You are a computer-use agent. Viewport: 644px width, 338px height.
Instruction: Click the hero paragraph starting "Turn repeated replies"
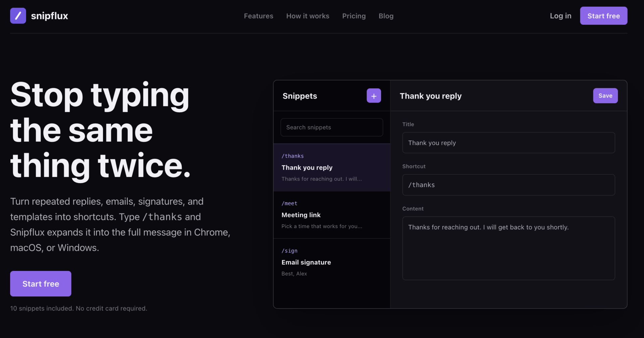[120, 224]
